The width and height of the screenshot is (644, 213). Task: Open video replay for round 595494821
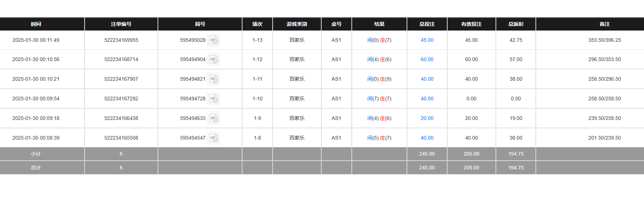[213, 79]
